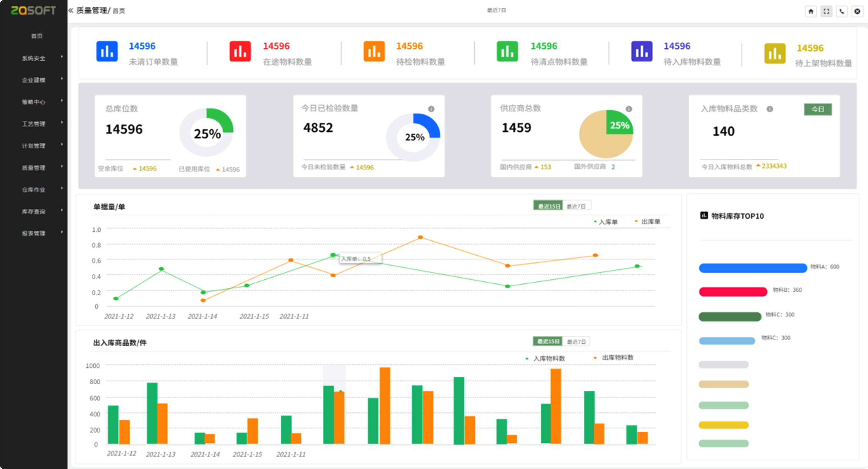Click the info icon beside 入库物料品类数
The height and width of the screenshot is (469, 868).
pos(769,109)
